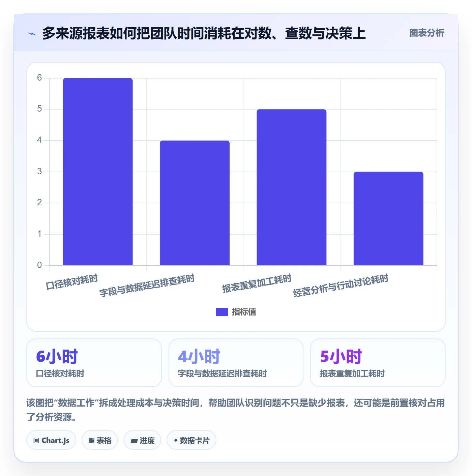Open the 6小时 口径核对耗时 card
Viewport: 472px width, 476px height.
pyautogui.click(x=94, y=363)
